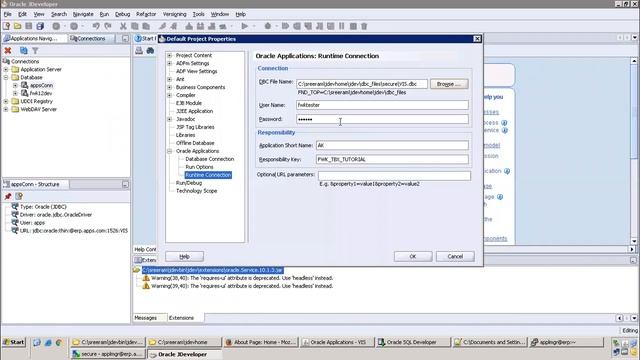Click the red pin icon in Structure panel

coord(8,196)
